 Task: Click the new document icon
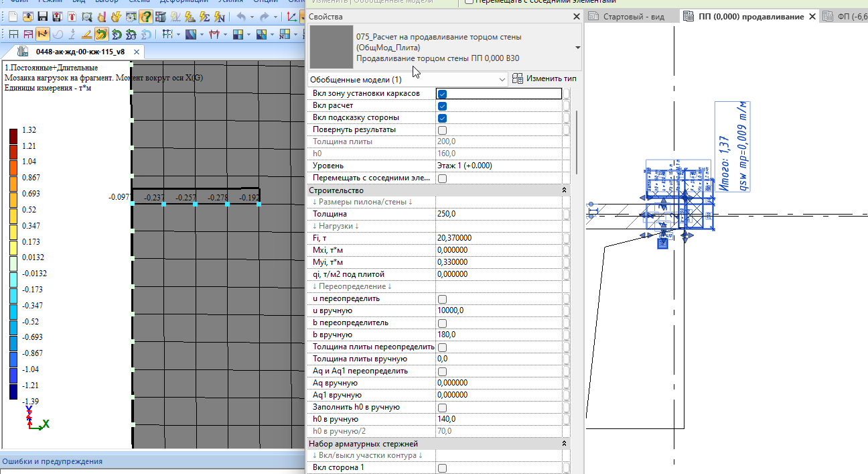13,16
